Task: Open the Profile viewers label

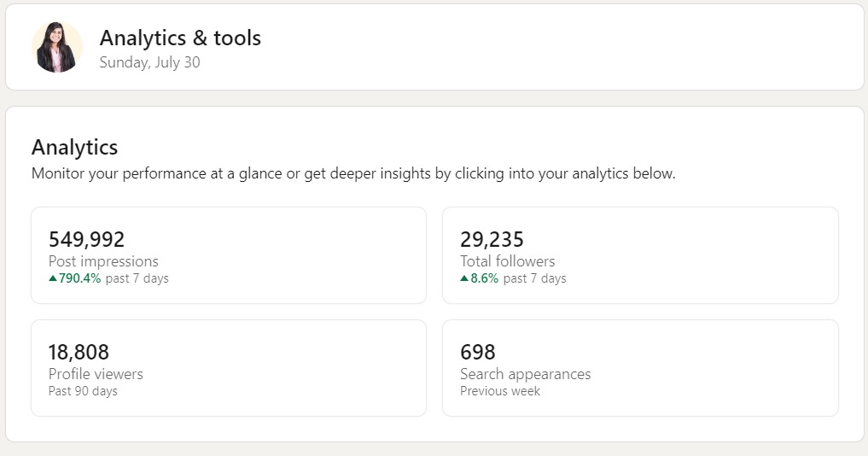Action: click(96, 374)
